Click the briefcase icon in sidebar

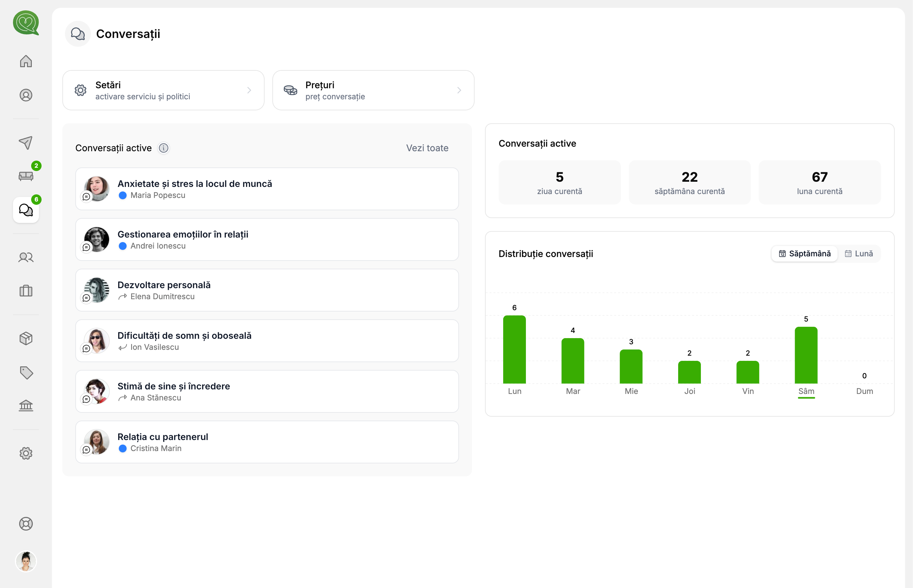coord(26,291)
